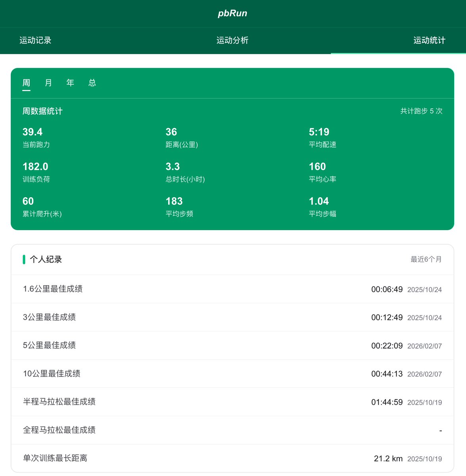Open the 半程马拉松最佳成绩 record row
Viewport: 466px width, 476px height.
pyautogui.click(x=232, y=402)
